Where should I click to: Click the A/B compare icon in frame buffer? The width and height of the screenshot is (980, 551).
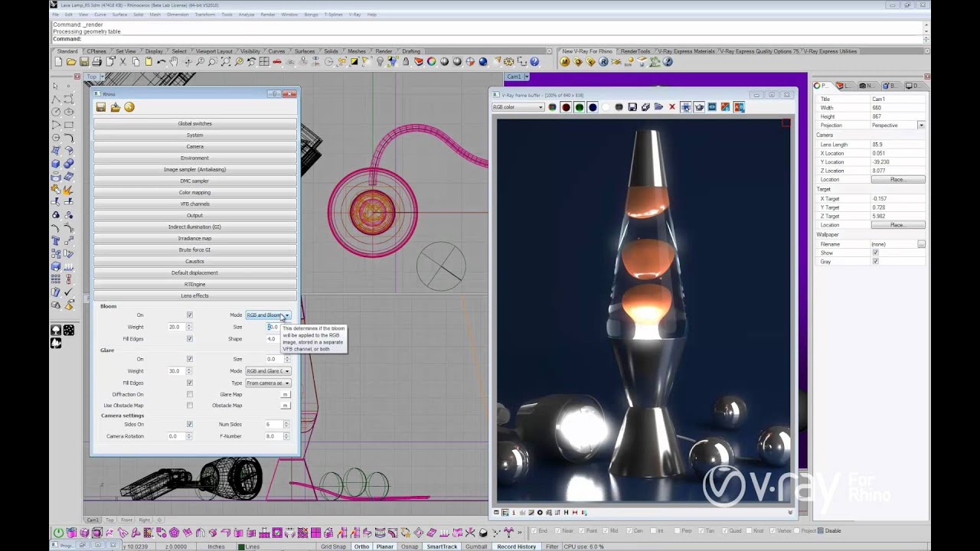click(739, 107)
